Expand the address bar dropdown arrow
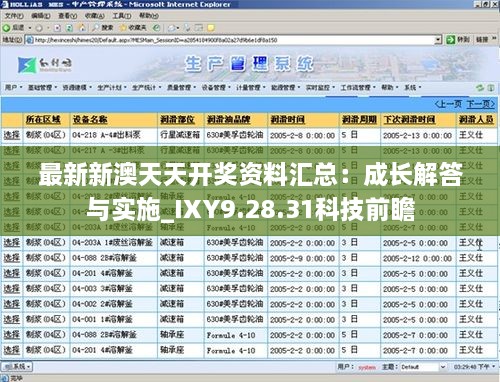The height and width of the screenshot is (382, 500). tap(438, 40)
